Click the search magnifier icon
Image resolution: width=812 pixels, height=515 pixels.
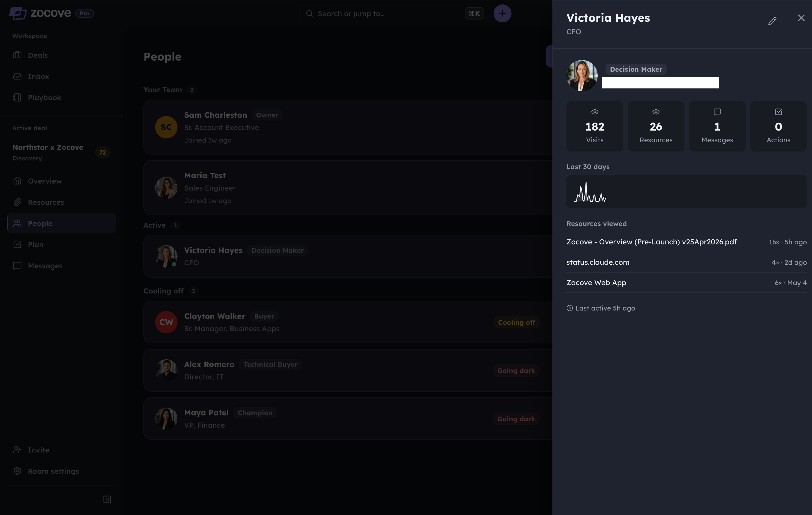click(309, 13)
